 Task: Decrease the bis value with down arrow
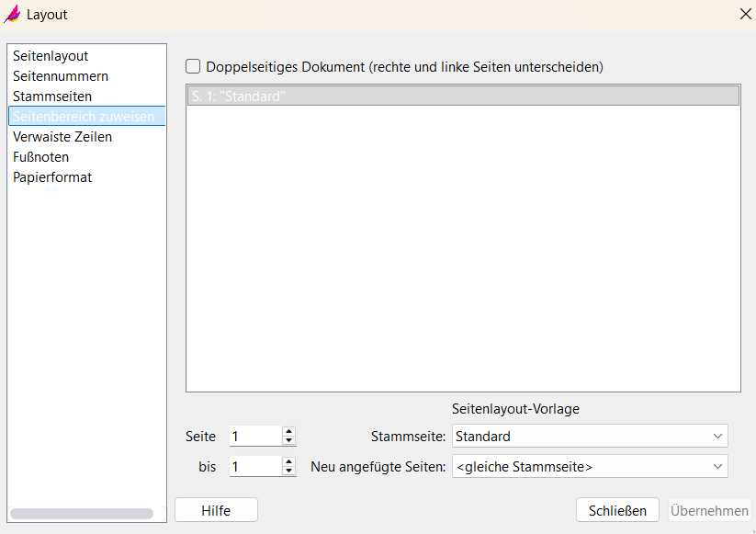click(289, 472)
